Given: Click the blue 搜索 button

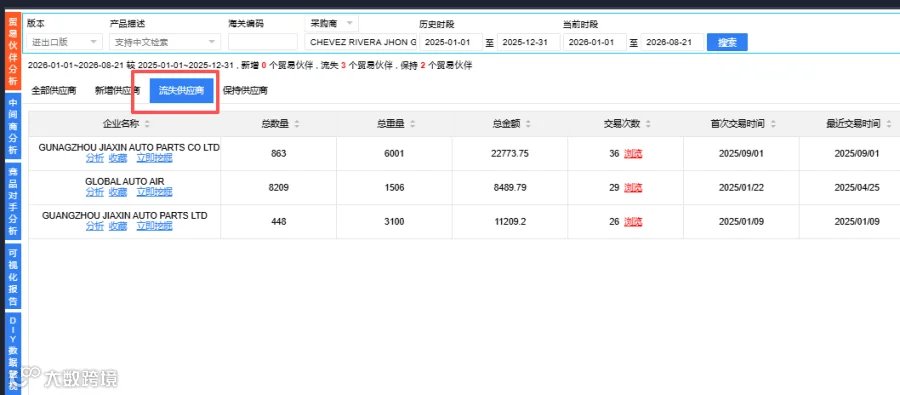Looking at the screenshot, I should tap(727, 42).
